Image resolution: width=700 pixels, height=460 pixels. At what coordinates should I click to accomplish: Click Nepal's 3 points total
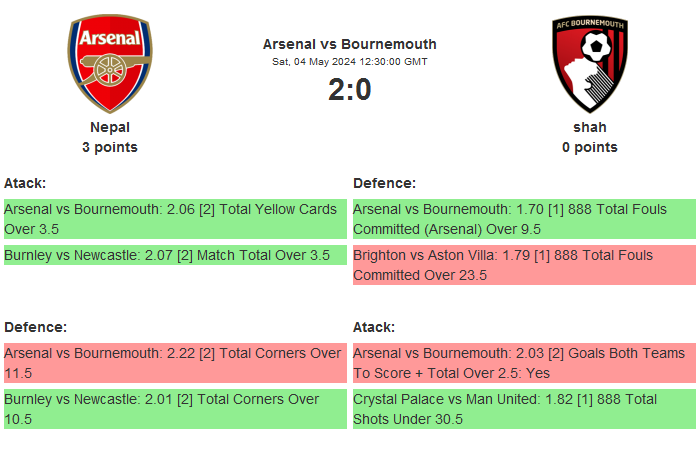tap(110, 147)
